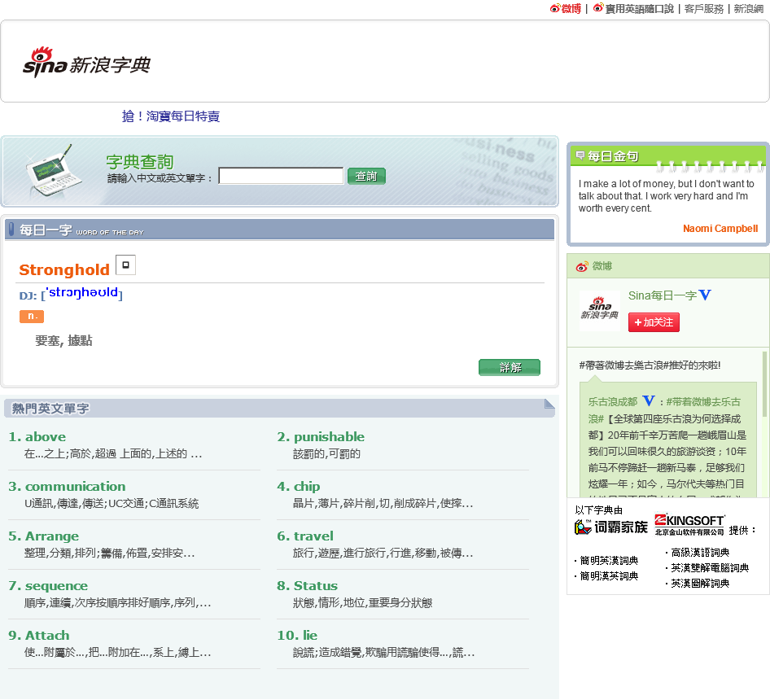Screen dimensions: 770x700
Task: Click the KINGSOFT logo
Action: (689, 524)
